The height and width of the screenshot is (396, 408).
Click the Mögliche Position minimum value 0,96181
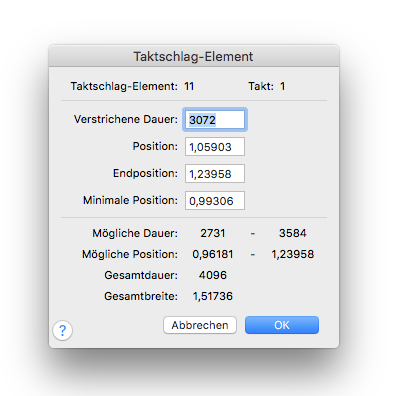[x=213, y=254]
